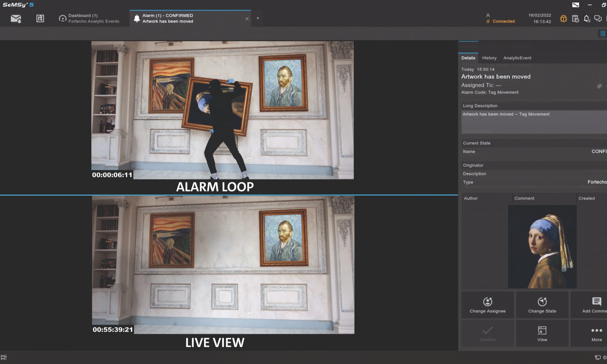Click the Comment column header
Screen dimensions: 607x364
click(x=544, y=198)
